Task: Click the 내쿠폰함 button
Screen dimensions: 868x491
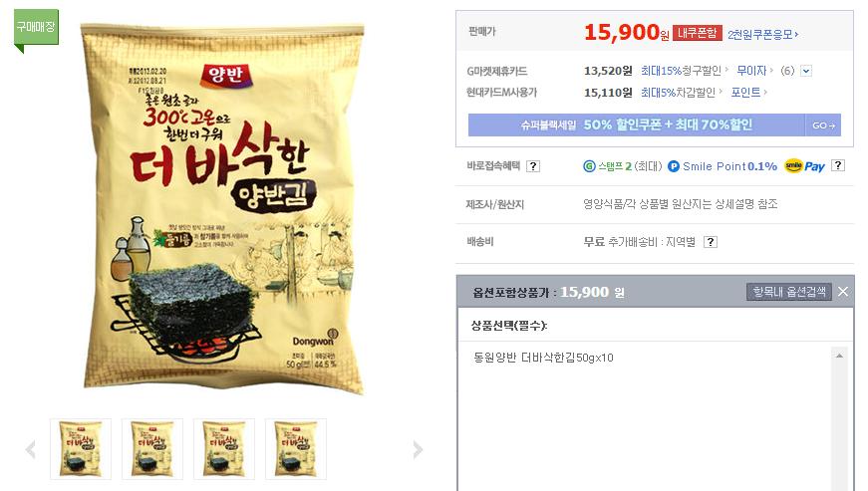Action: click(x=697, y=33)
